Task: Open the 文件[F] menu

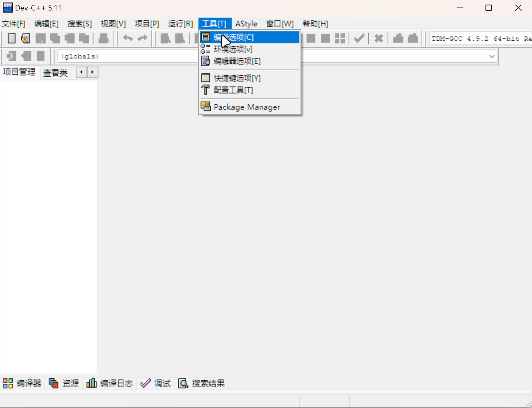Action: pyautogui.click(x=13, y=24)
